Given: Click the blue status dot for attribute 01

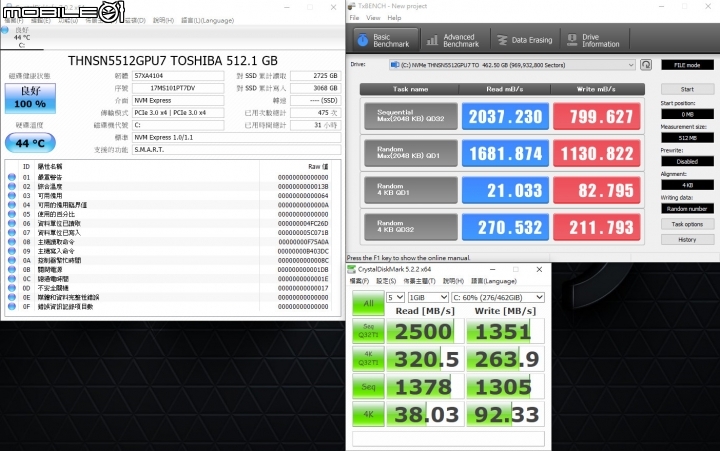Looking at the screenshot, I should [12, 177].
